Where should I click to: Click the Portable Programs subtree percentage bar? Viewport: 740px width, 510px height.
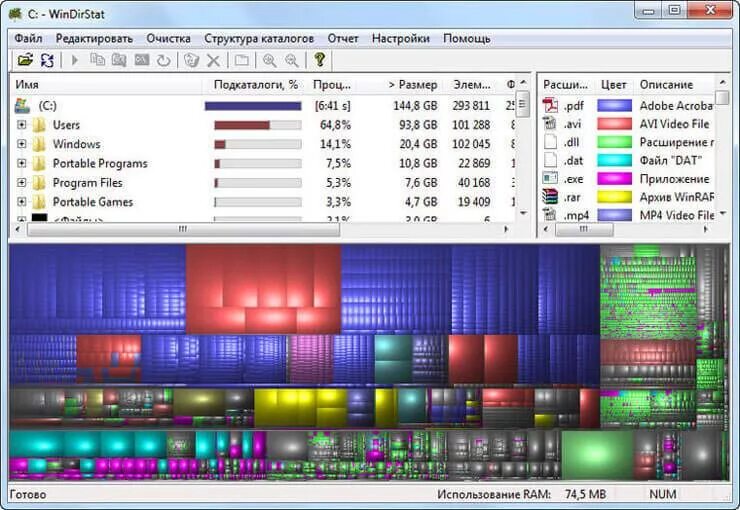pos(258,163)
